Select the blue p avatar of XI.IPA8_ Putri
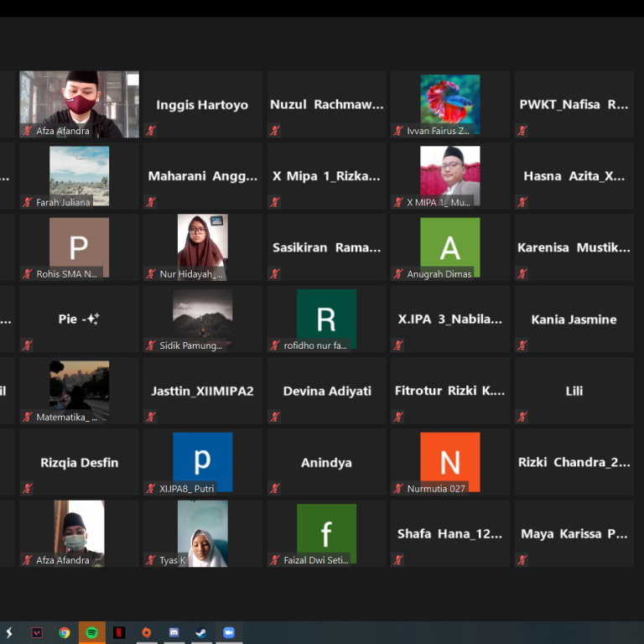The height and width of the screenshot is (644, 644). coord(202,462)
